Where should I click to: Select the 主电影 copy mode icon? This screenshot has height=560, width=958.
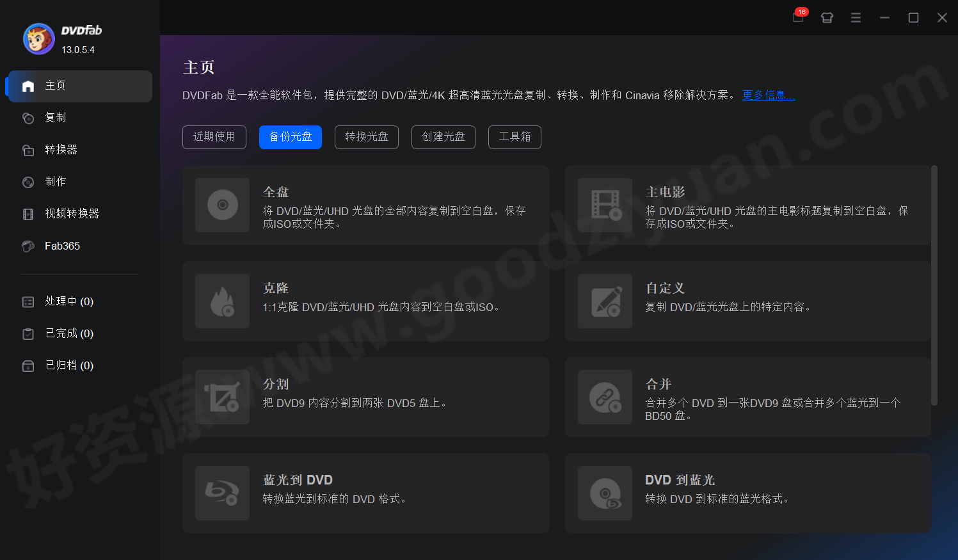(x=605, y=205)
